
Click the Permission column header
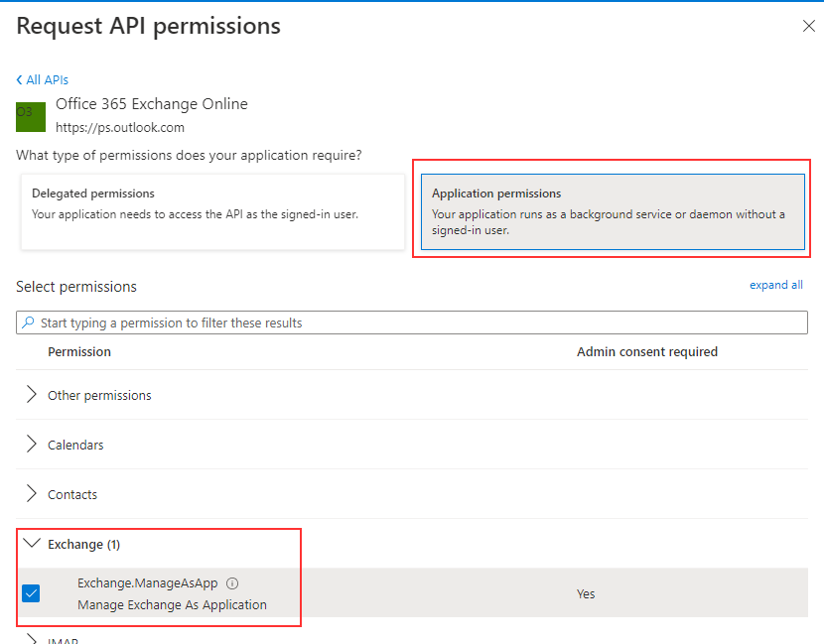tap(79, 352)
